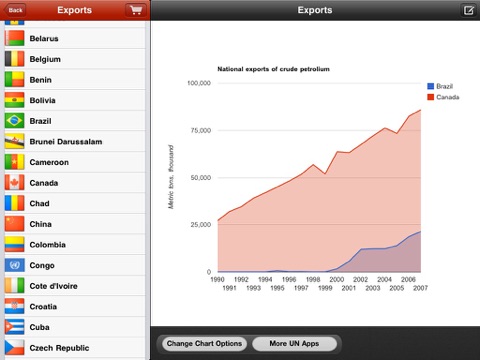Image resolution: width=480 pixels, height=360 pixels.
Task: Choose Czech Republic from the list
Action: (x=75, y=348)
